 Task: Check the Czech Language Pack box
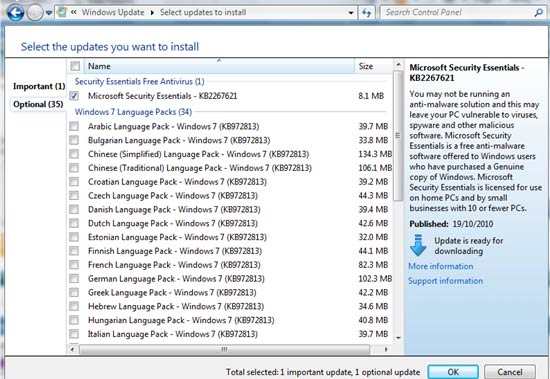74,195
